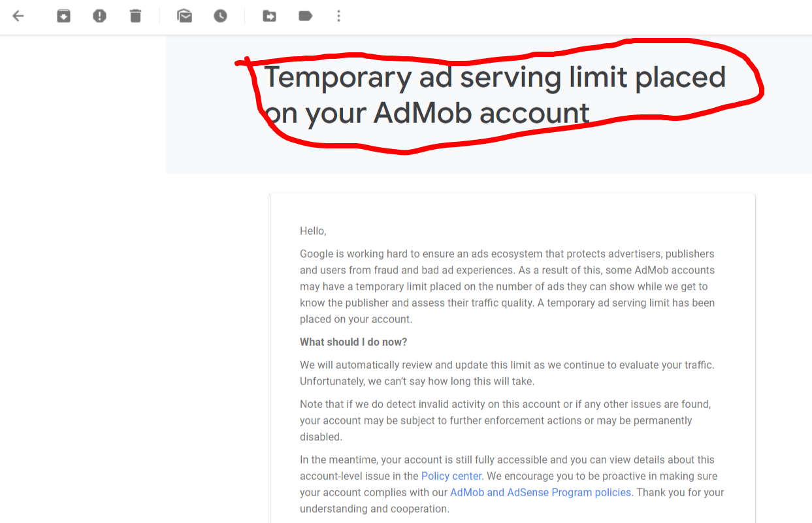Report this message as spam
Screen dimensions: 812x523
click(99, 16)
